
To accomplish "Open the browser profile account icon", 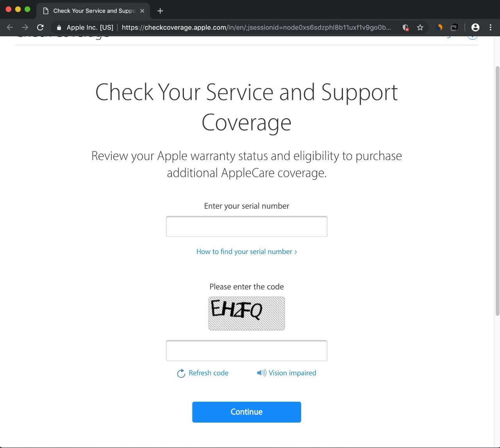I will (x=475, y=27).
